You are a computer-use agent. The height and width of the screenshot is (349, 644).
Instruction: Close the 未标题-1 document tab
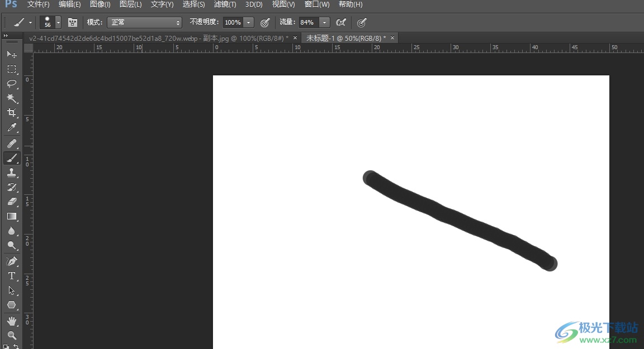click(392, 38)
